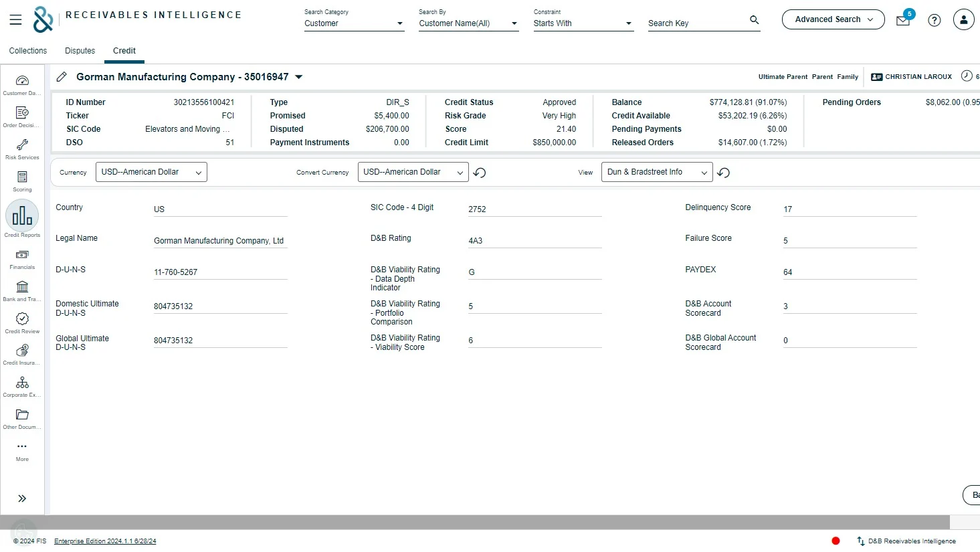
Task: Click Credit Limit value $850,000.00
Action: [x=554, y=143]
